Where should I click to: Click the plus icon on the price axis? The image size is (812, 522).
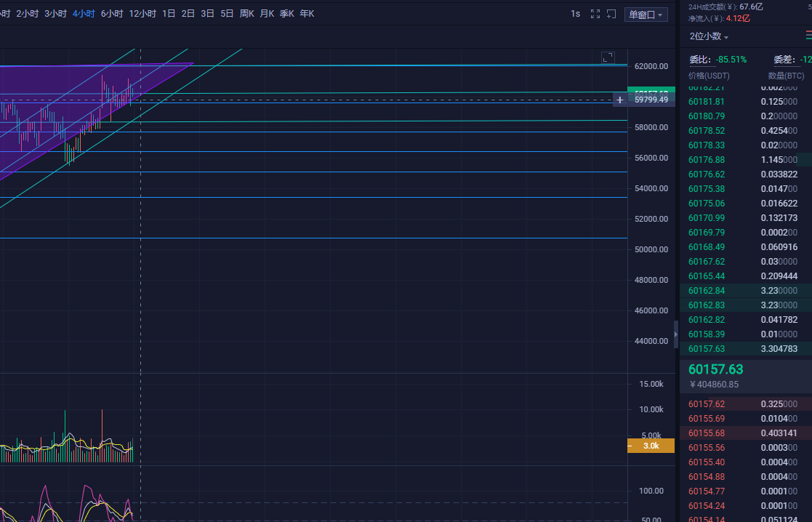click(x=619, y=100)
